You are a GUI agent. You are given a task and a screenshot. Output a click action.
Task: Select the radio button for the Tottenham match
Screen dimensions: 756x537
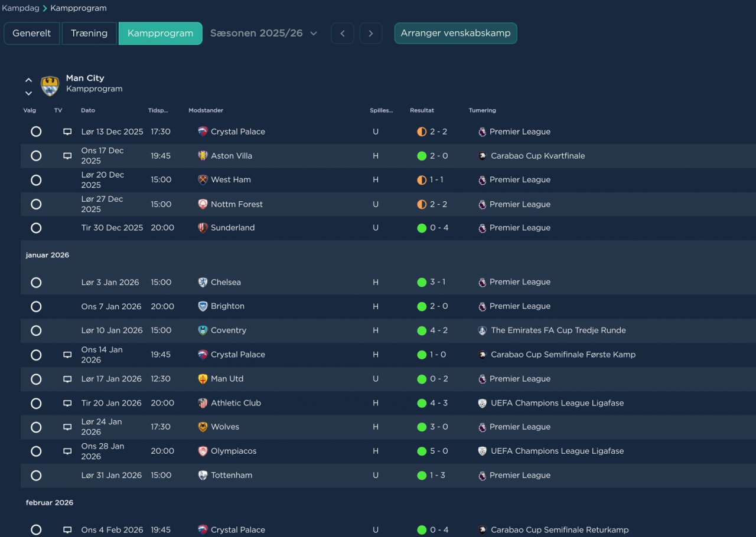coord(36,475)
